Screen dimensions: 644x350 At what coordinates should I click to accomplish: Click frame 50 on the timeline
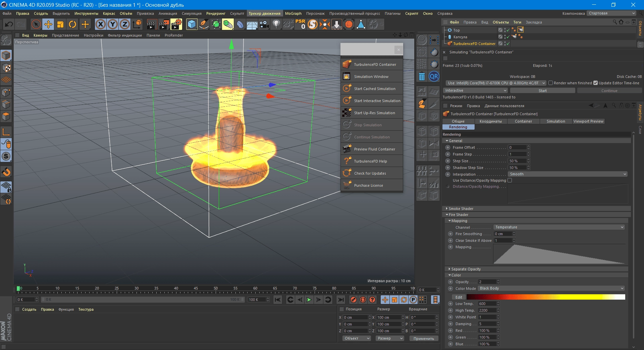pyautogui.click(x=216, y=288)
